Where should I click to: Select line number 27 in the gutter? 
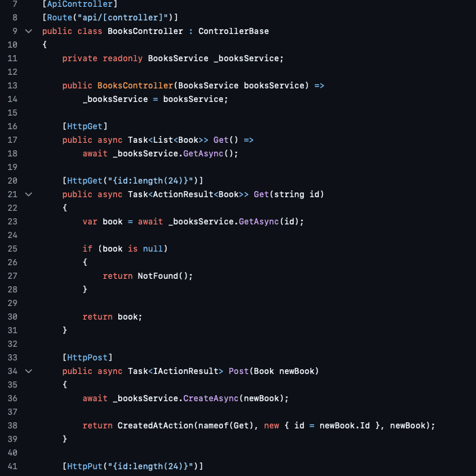coord(12,276)
